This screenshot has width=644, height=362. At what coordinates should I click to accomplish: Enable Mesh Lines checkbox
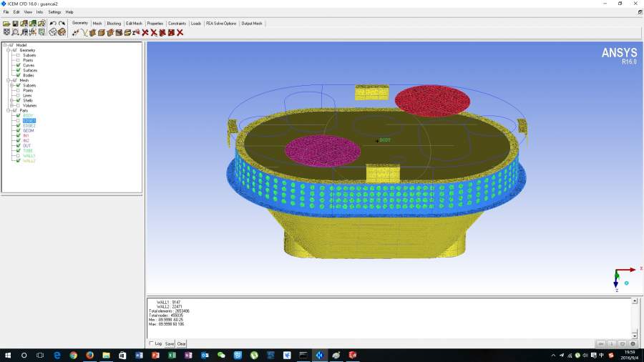click(18, 95)
